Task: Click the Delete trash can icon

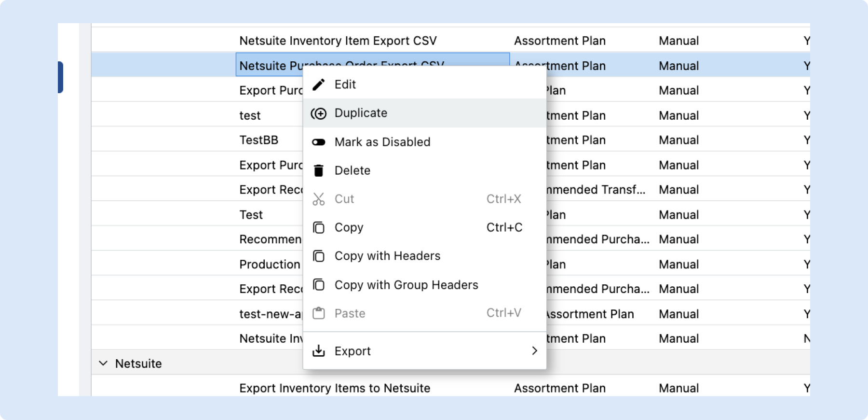Action: (x=318, y=170)
